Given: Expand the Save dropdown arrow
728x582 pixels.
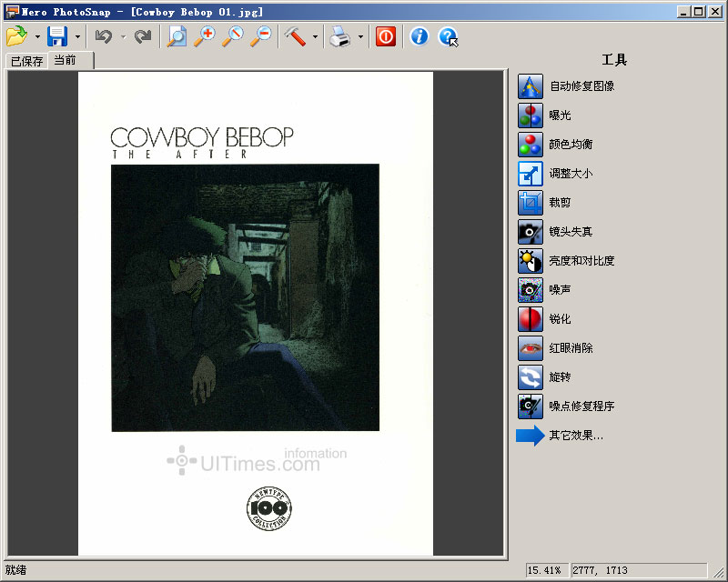Looking at the screenshot, I should pos(77,36).
